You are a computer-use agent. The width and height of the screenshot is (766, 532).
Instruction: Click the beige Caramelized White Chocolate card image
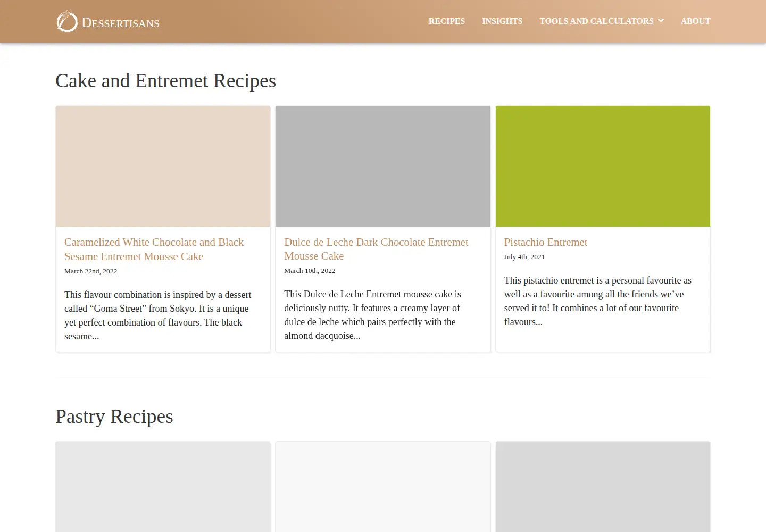163,166
